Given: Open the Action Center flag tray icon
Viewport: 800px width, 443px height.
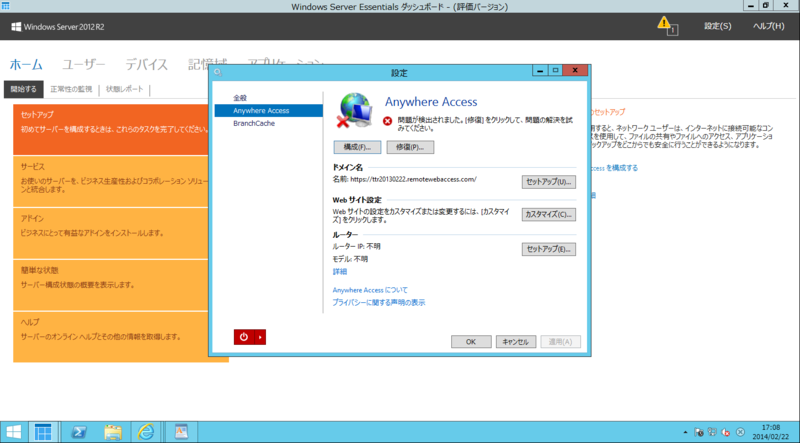Looking at the screenshot, I should (698, 432).
